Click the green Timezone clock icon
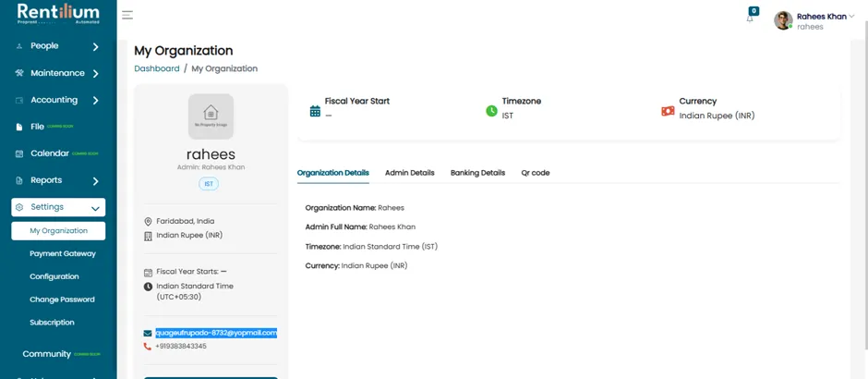This screenshot has width=868, height=379. tap(491, 111)
